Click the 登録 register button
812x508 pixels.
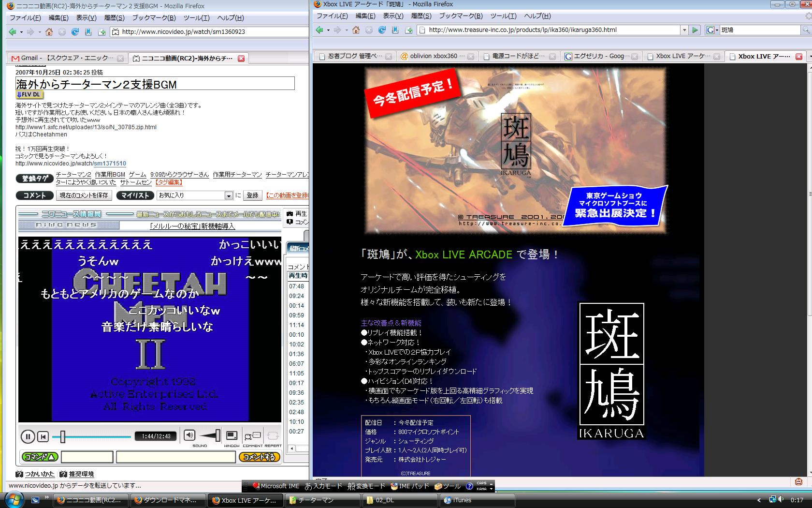(x=252, y=195)
